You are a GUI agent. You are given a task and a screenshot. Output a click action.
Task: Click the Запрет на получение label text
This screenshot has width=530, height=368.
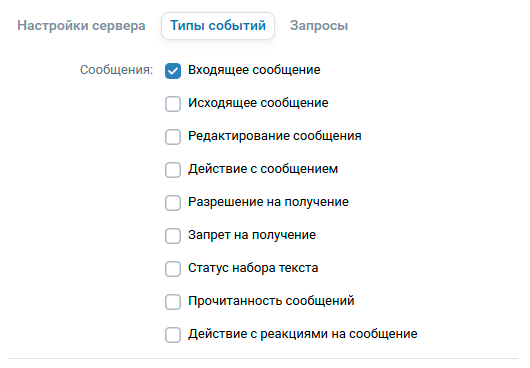(x=252, y=235)
